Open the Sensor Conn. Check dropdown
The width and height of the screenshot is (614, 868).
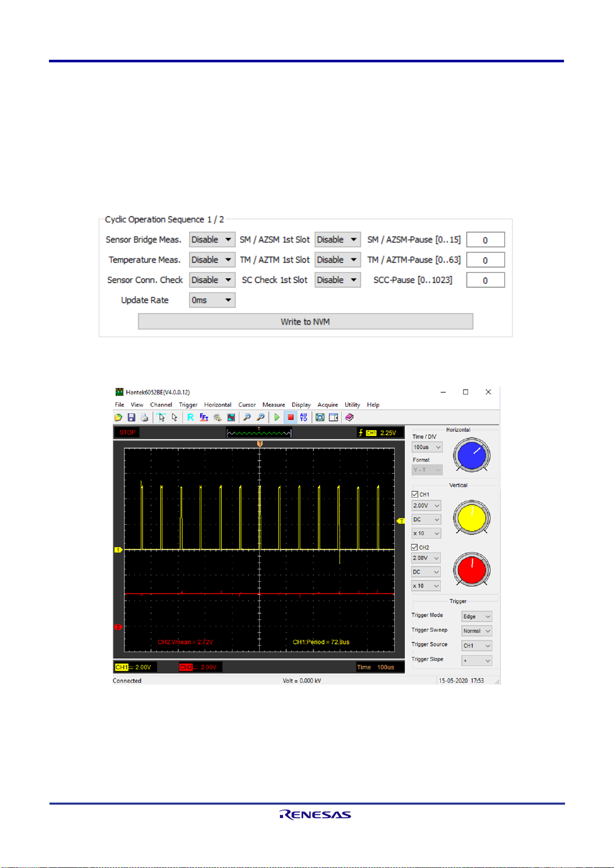coord(212,280)
